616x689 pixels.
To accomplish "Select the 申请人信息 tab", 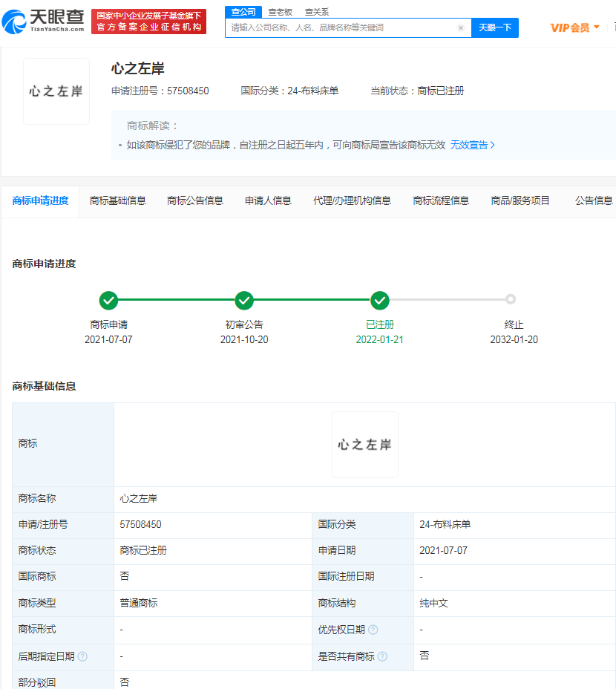I will coord(268,200).
